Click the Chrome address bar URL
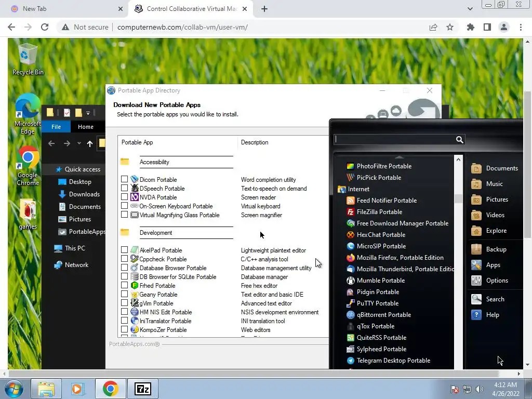Viewport: 532px width, 399px height. pyautogui.click(x=182, y=27)
